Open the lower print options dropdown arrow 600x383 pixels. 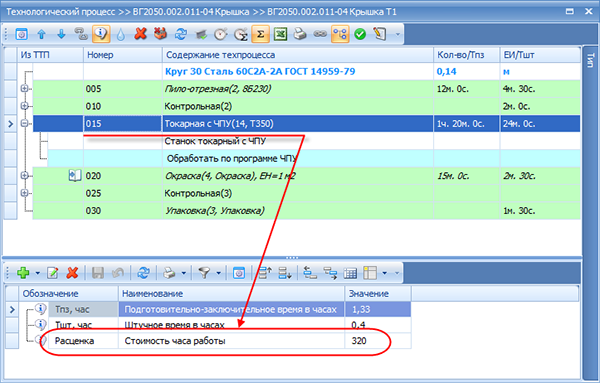pyautogui.click(x=184, y=273)
